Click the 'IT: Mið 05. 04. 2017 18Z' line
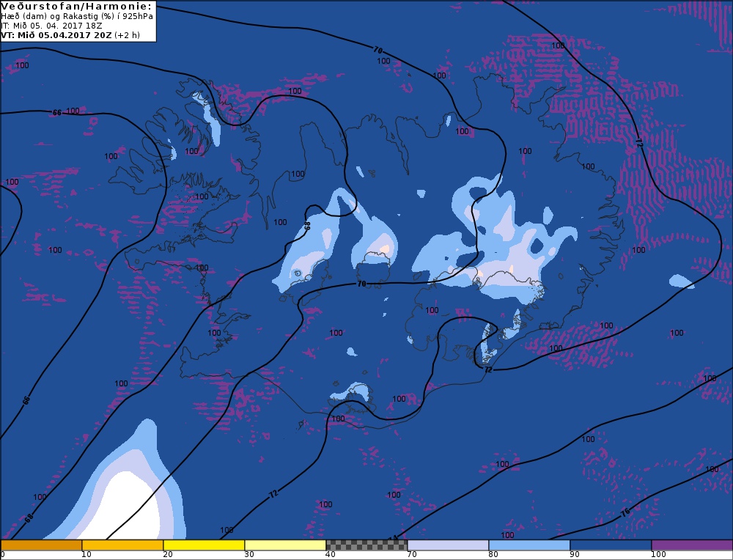The width and height of the screenshot is (733, 560). pyautogui.click(x=52, y=26)
